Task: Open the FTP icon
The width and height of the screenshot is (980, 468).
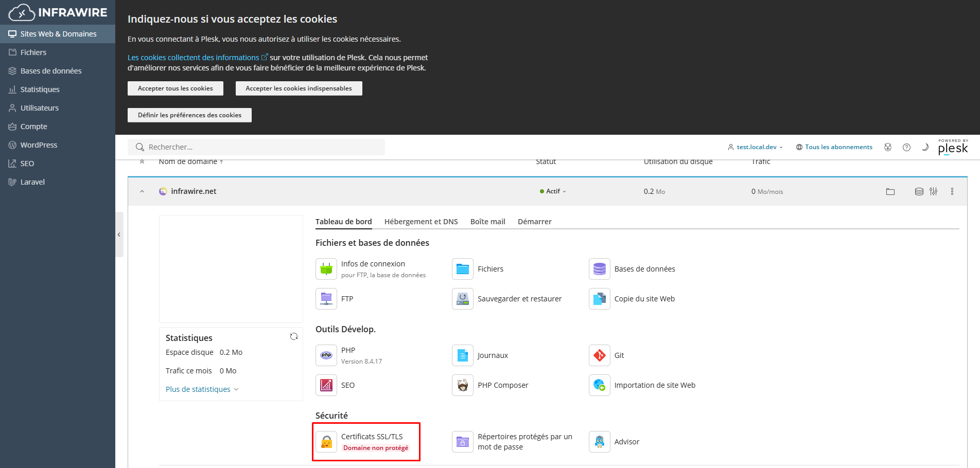Action: (x=326, y=299)
